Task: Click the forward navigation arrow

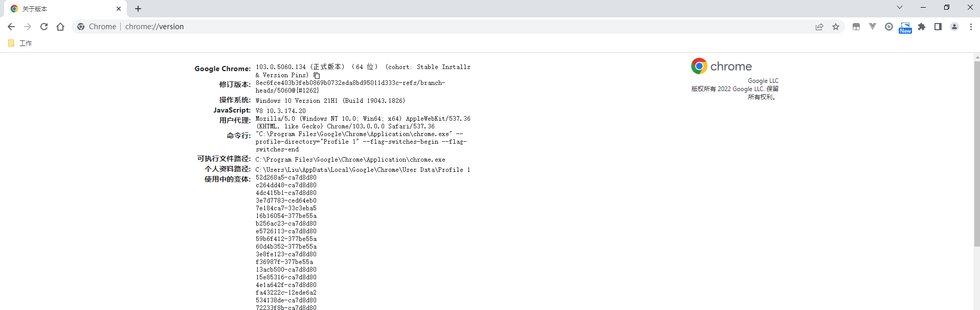Action: pos(28,27)
